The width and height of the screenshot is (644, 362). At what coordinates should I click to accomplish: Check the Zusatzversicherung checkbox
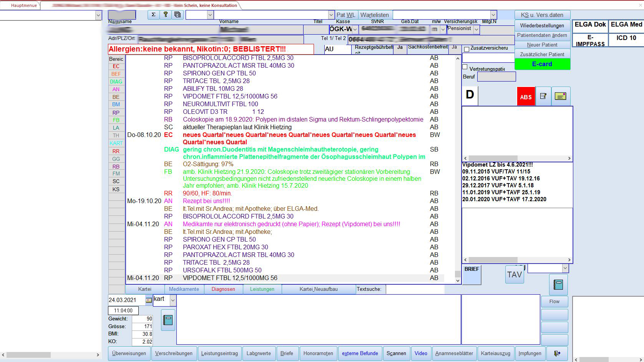coord(466,49)
